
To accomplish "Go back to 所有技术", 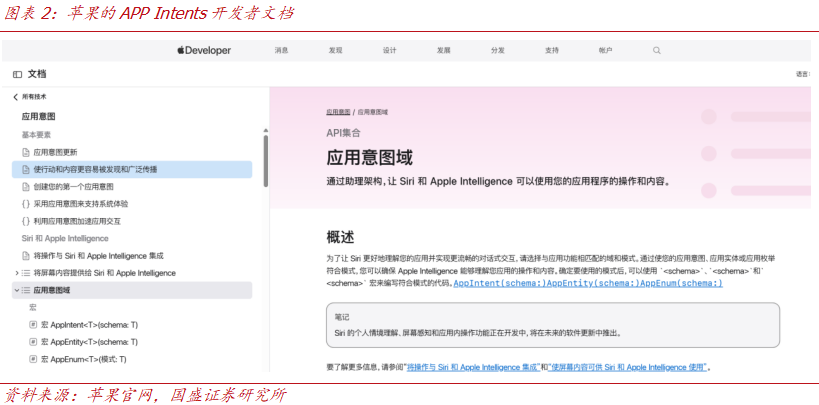I will coord(34,97).
